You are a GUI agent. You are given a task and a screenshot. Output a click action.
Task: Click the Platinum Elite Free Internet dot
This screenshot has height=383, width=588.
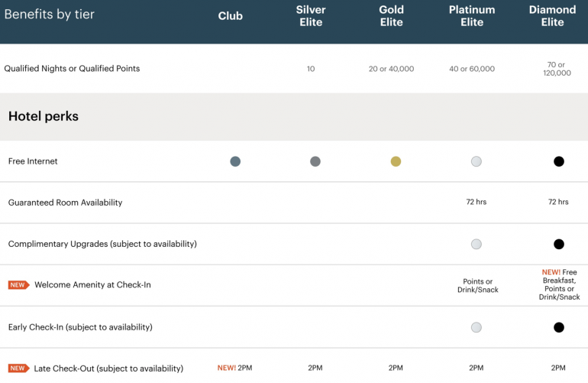(x=477, y=161)
